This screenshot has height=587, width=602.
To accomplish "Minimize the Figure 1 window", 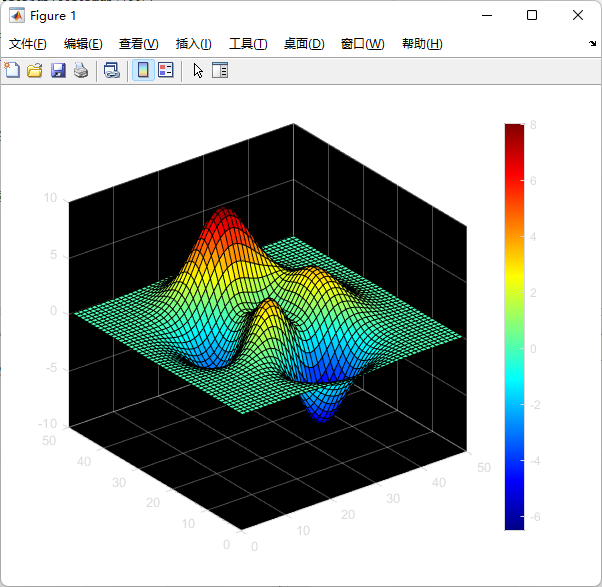I will [x=487, y=15].
